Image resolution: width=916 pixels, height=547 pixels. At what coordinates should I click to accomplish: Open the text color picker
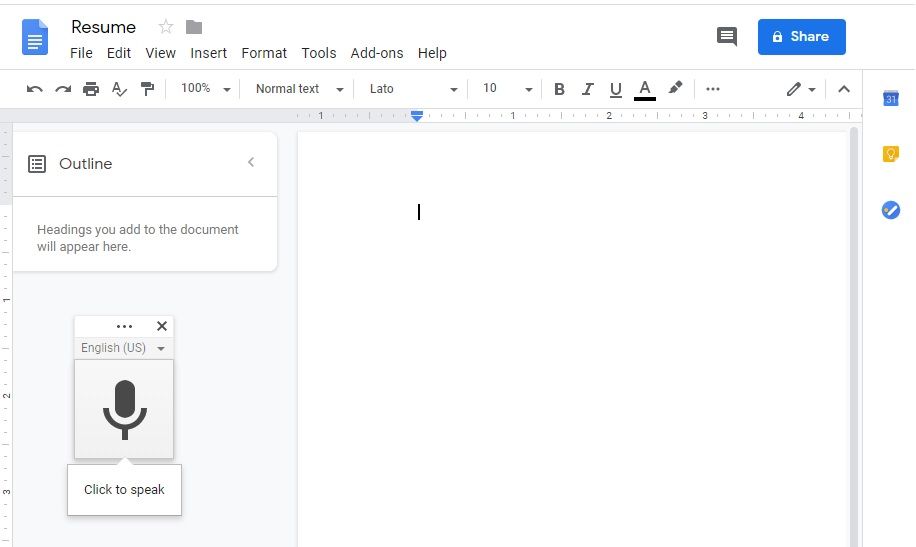[x=645, y=89]
